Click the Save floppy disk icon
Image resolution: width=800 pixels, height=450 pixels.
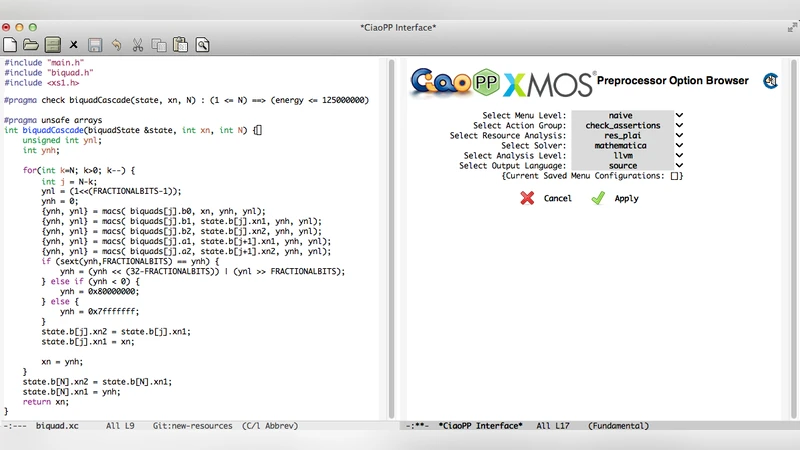(95, 44)
